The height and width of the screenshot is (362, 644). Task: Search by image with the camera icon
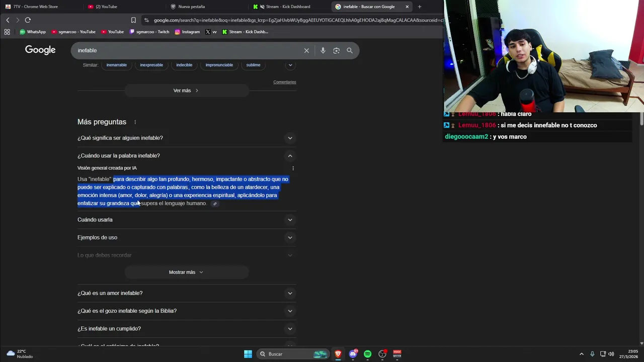coord(336,50)
